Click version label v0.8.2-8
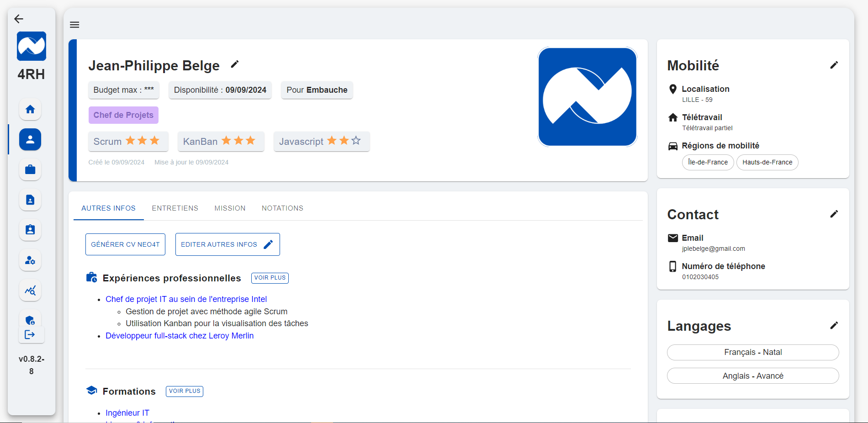Image resolution: width=868 pixels, height=423 pixels. click(x=32, y=365)
